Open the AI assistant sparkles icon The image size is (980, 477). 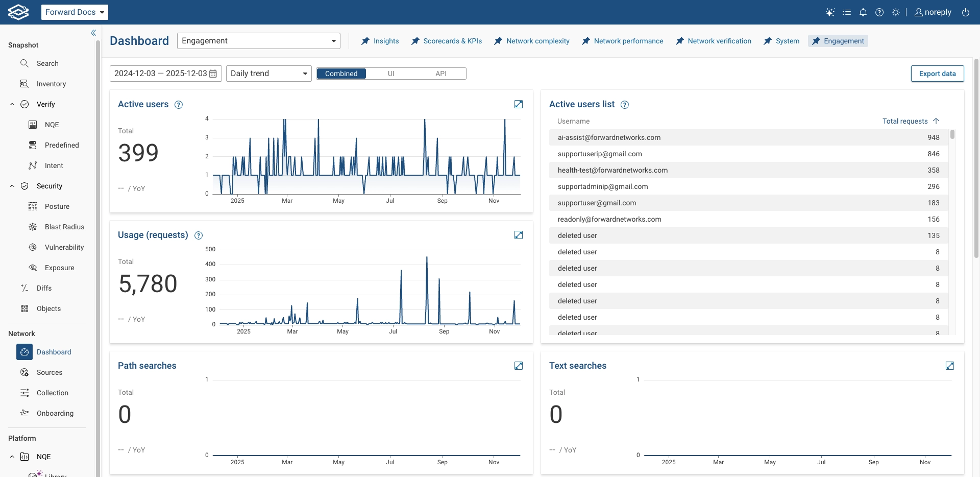click(830, 12)
